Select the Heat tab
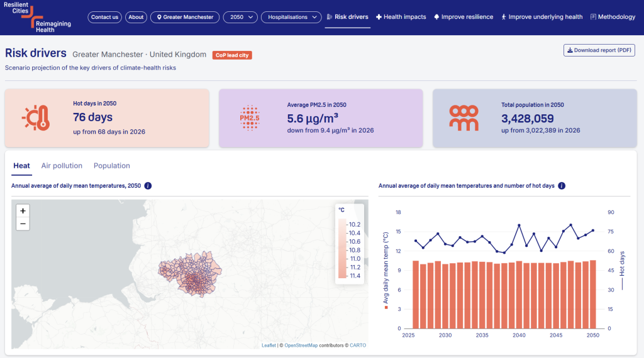644x358 pixels. [x=21, y=166]
